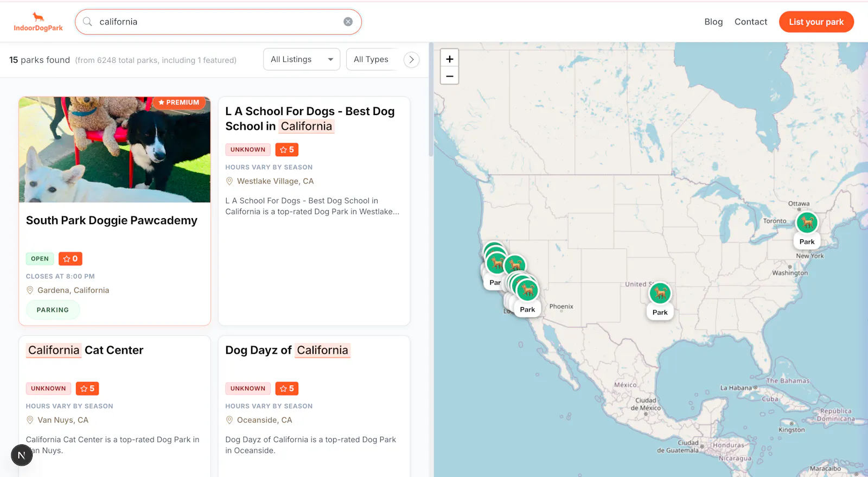Screen dimensions: 868x477
Task: Select dog marker above southern California Park label
Action: pyautogui.click(x=527, y=290)
